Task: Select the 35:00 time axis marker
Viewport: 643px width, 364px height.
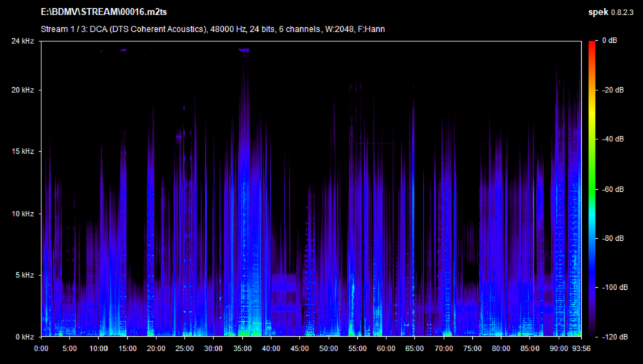Action: 242,348
